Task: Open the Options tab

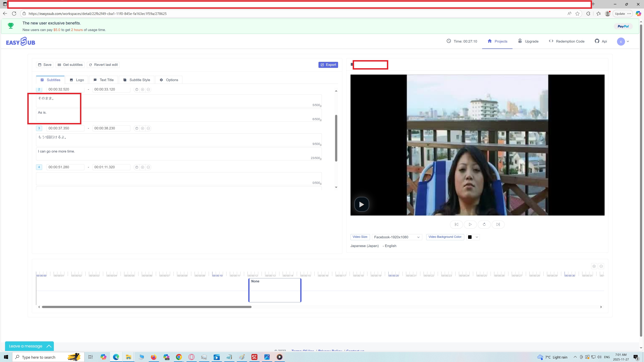Action: coord(169,80)
